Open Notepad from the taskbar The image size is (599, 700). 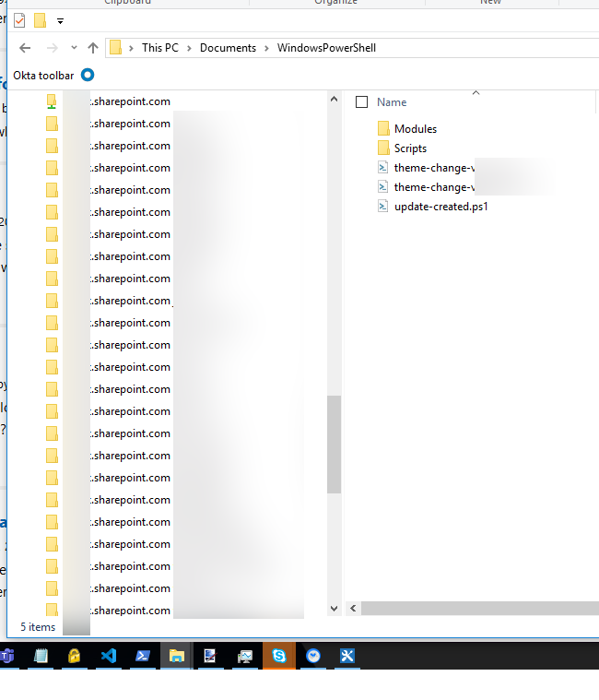click(x=41, y=656)
